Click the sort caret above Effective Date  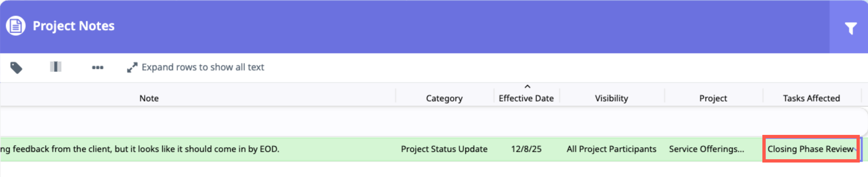tap(527, 87)
